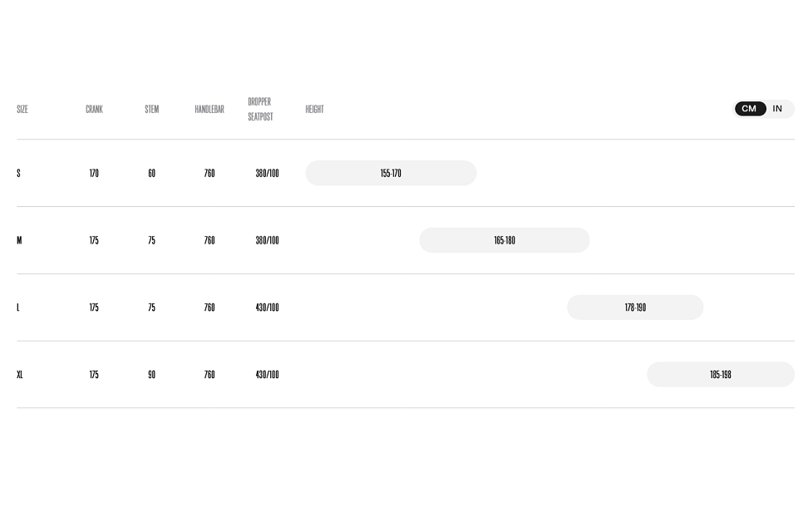
Task: Click the DROPPER SEATPOST column header
Action: pyautogui.click(x=260, y=109)
